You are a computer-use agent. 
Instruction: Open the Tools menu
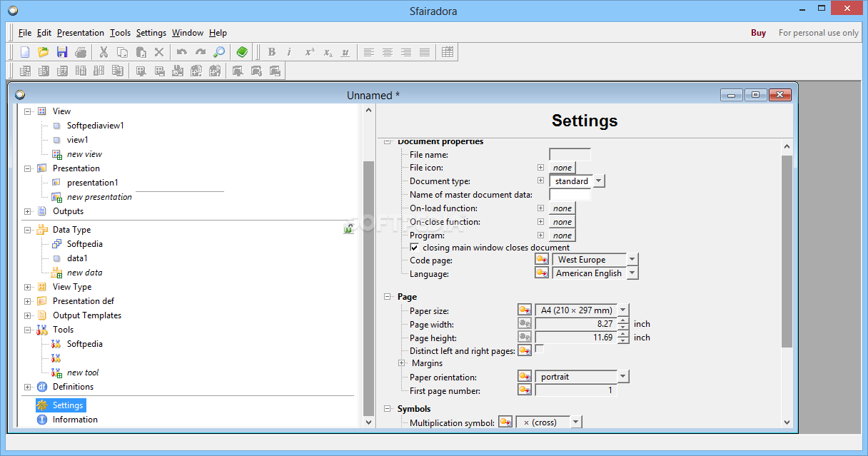coord(121,33)
